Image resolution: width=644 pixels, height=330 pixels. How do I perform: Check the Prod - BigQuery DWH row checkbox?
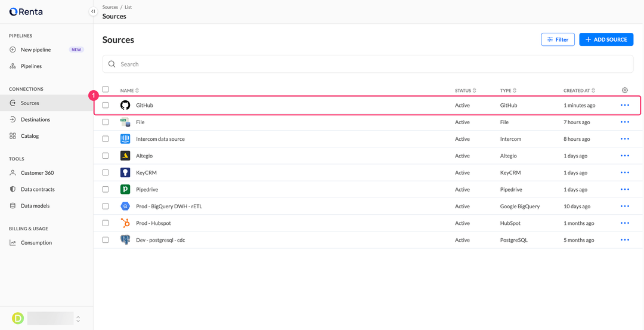(106, 206)
